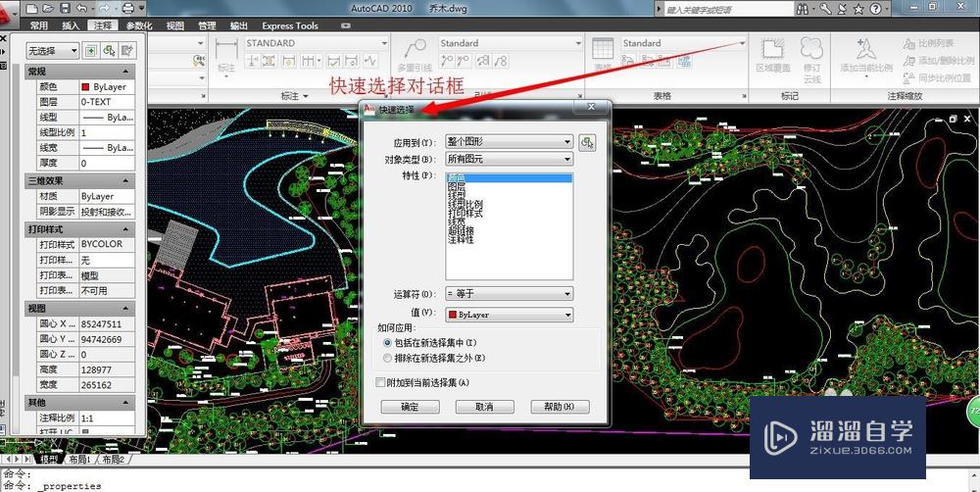Viewport: 980px width, 492px height.
Task: Click the Undo arrow icon
Action: point(82,8)
